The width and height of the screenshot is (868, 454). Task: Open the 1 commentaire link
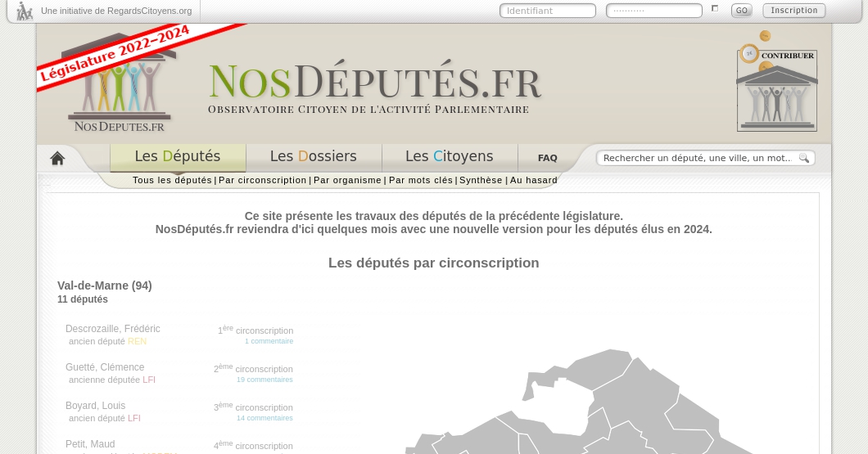click(x=269, y=341)
